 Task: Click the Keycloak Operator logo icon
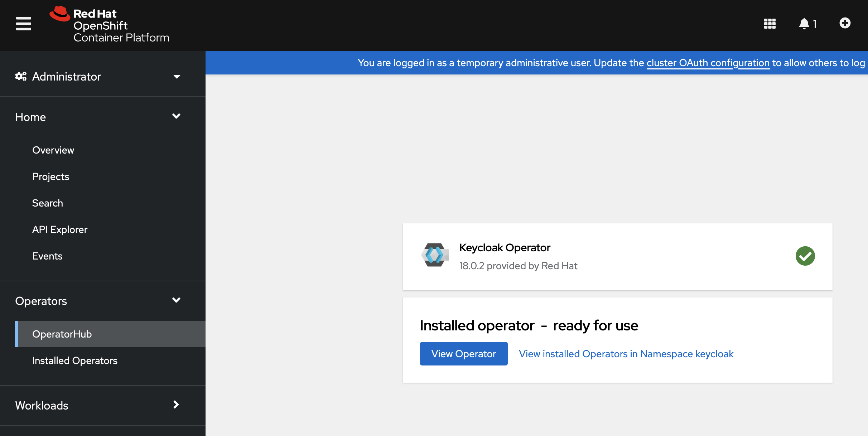(x=435, y=255)
